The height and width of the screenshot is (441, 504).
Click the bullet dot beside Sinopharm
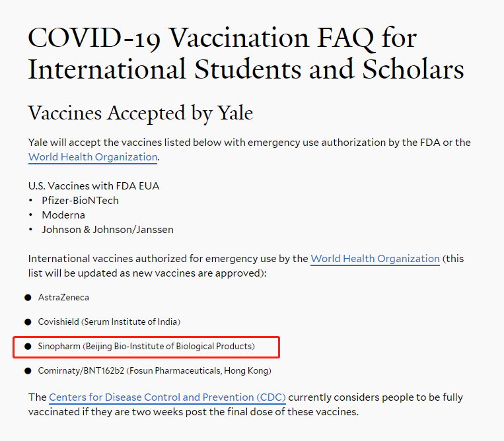click(x=28, y=347)
